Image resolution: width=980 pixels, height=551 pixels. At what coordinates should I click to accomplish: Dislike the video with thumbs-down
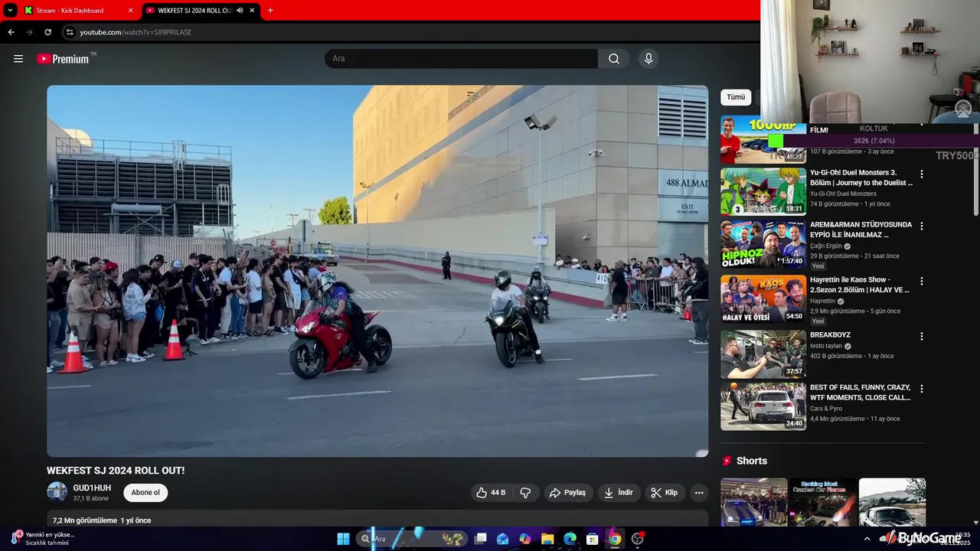tap(525, 493)
